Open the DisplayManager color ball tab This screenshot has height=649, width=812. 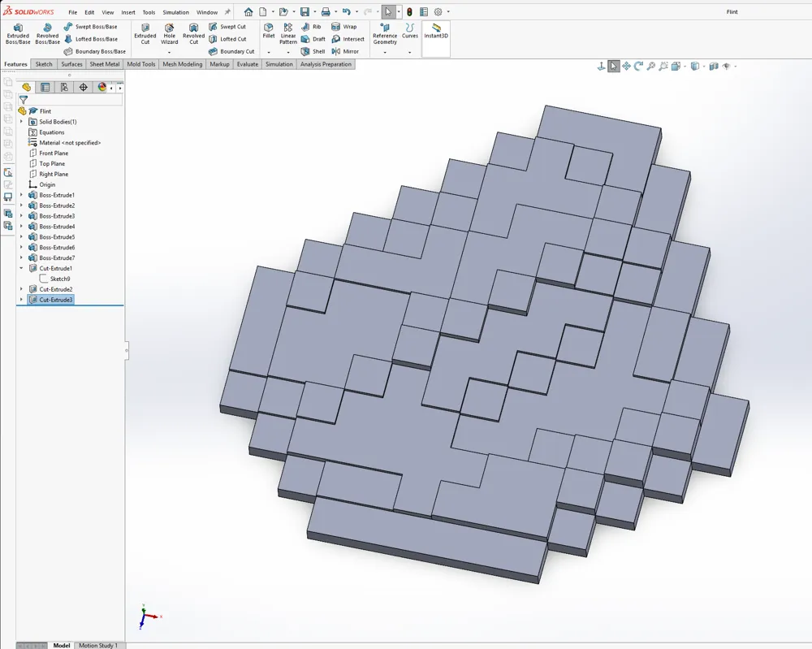click(102, 88)
